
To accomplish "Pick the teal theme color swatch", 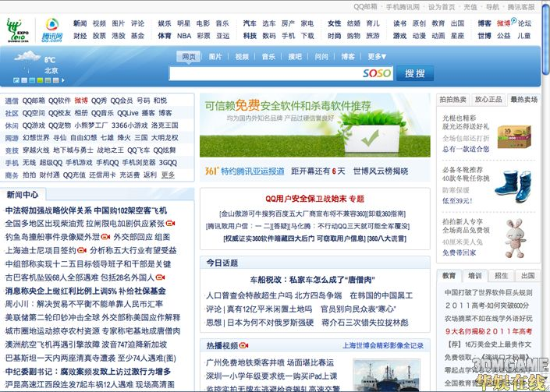I will click(32, 80).
